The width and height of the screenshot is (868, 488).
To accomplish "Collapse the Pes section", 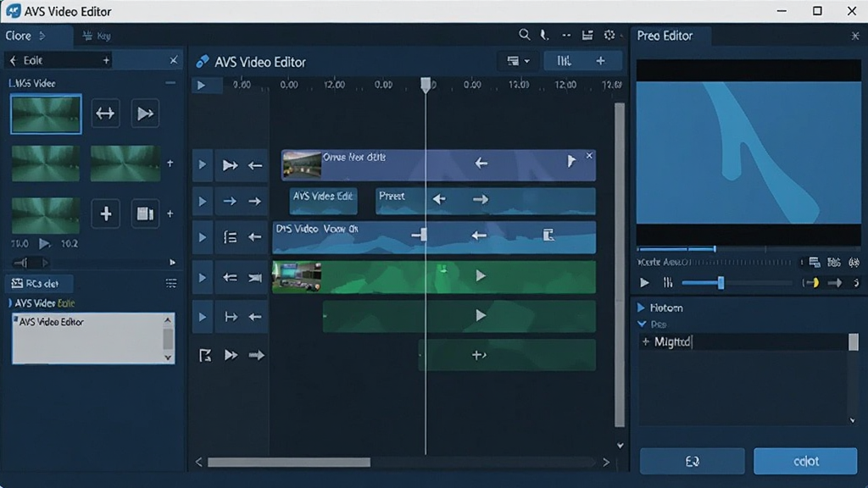I will pos(642,324).
